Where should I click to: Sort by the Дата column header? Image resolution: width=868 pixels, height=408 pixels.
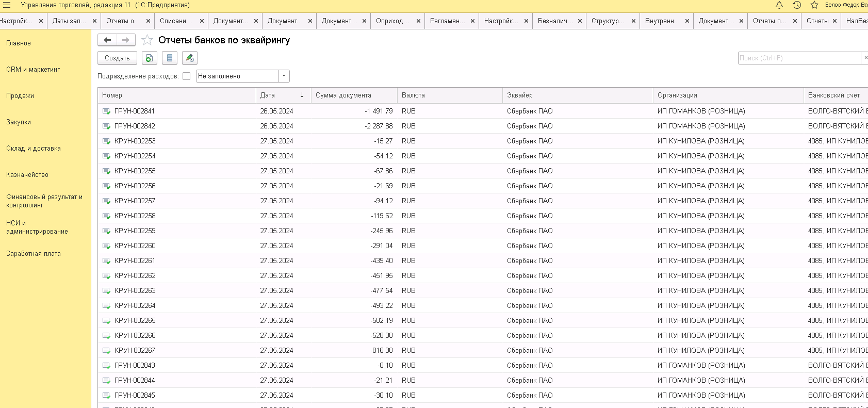click(279, 95)
